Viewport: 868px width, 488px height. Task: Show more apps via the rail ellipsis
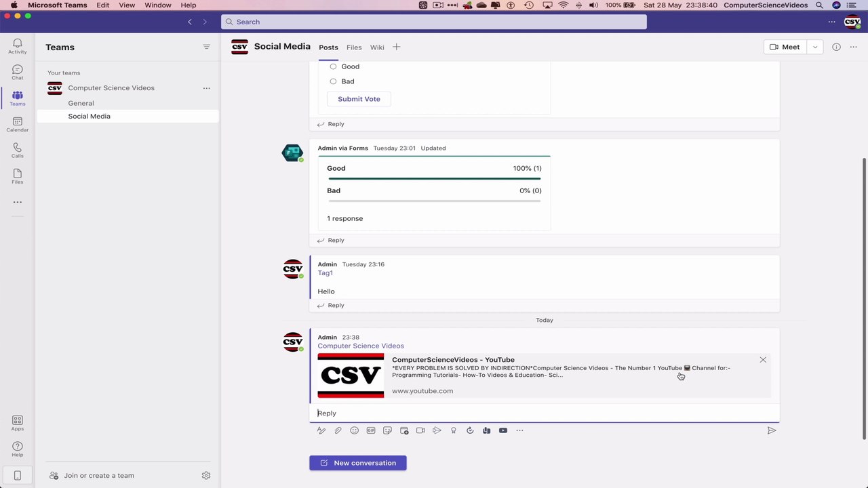(18, 202)
